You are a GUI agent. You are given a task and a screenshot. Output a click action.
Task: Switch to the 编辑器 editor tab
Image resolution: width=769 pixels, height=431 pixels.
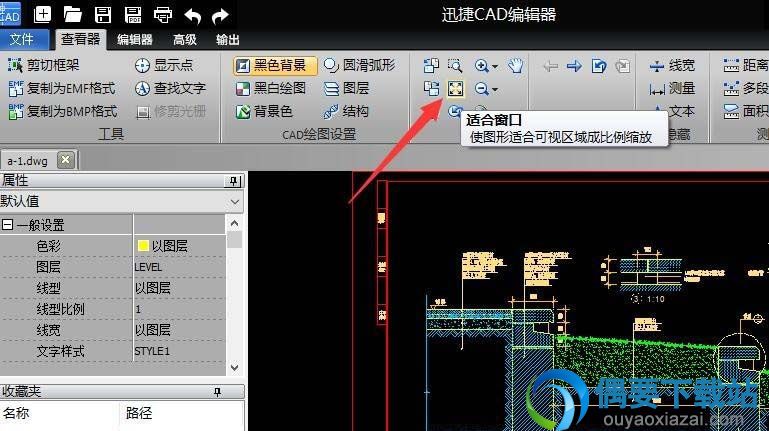pyautogui.click(x=135, y=40)
